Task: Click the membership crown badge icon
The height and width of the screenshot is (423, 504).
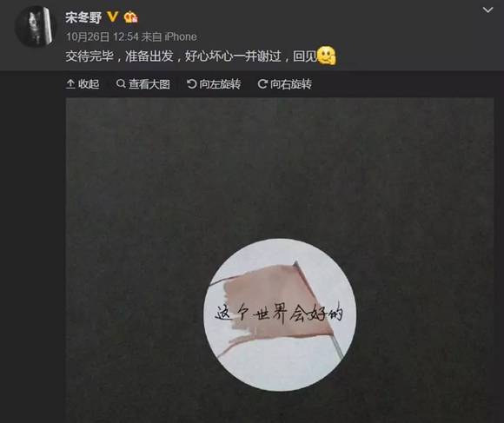Action: (x=131, y=17)
